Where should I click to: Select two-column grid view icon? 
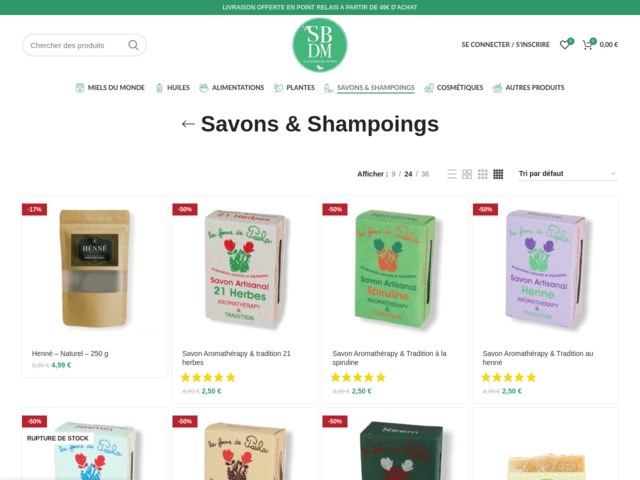(467, 174)
